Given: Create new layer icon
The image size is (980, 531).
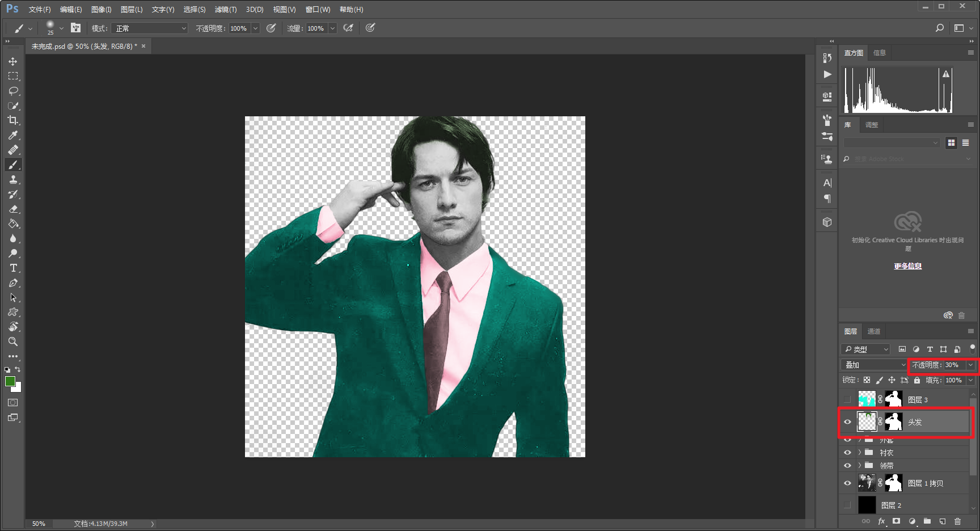Looking at the screenshot, I should coord(943,521).
